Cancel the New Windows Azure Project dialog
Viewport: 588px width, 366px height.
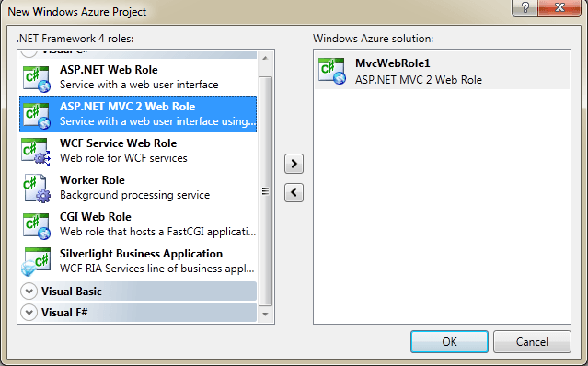(532, 342)
